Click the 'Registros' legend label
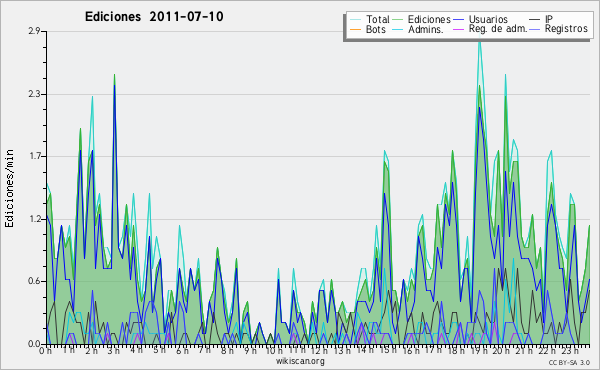 (566, 29)
